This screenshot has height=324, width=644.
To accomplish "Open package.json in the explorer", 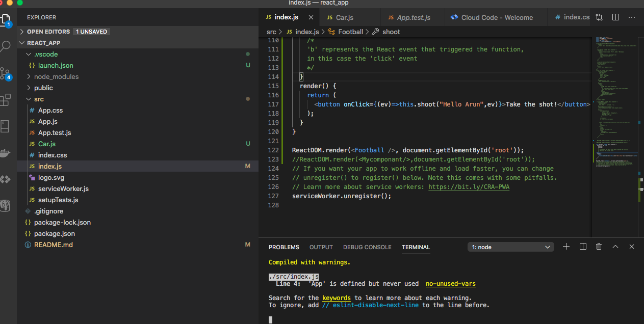I will coord(55,233).
